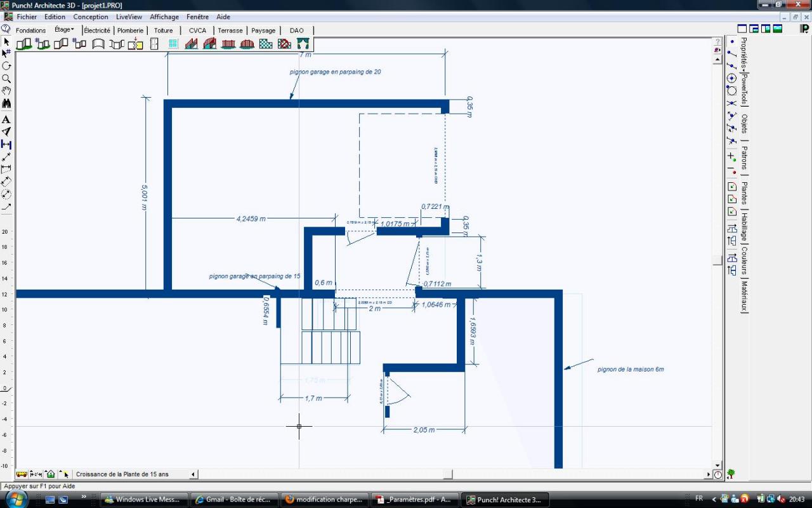Select the first wall drawing tool
812x508 pixels.
click(23, 44)
